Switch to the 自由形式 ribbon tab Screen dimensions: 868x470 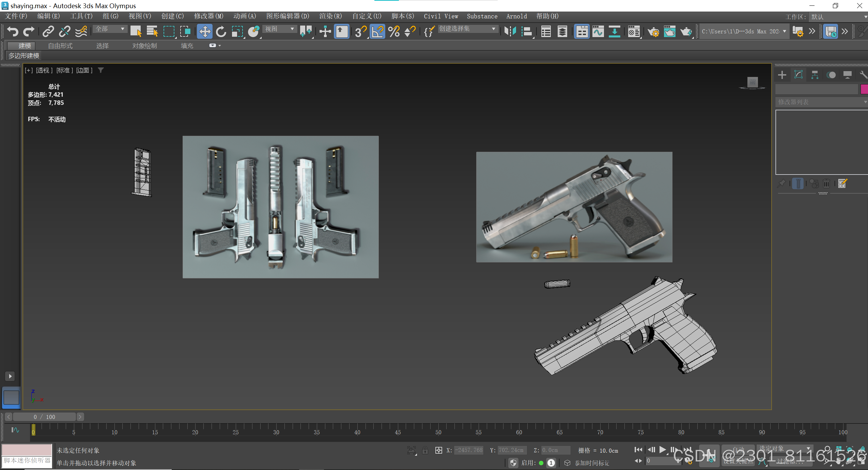[60, 46]
